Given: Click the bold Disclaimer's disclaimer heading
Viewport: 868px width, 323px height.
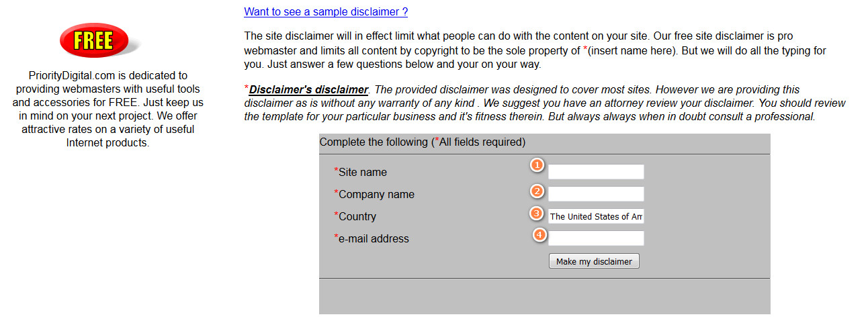Looking at the screenshot, I should click(308, 90).
